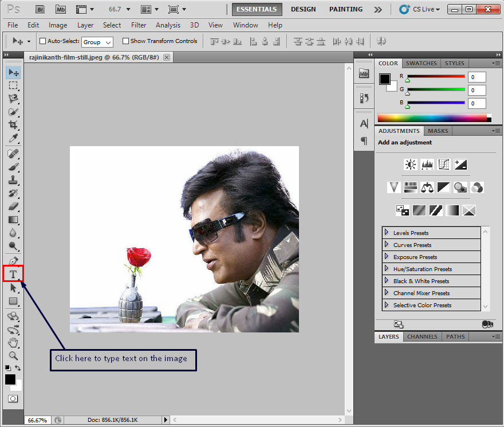Viewport: 504px width, 427px height.
Task: Close the rajinikanth-film-still.jpeg document tab
Action: click(166, 57)
